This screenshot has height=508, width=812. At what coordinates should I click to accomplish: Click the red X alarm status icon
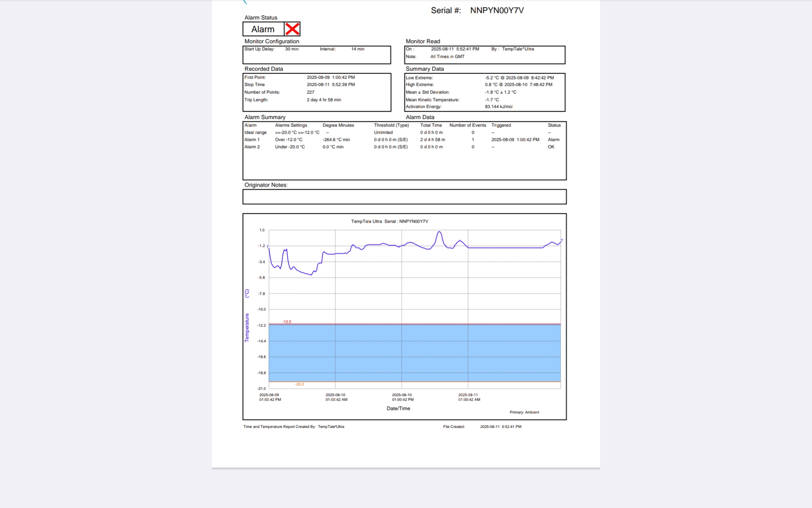click(x=292, y=29)
